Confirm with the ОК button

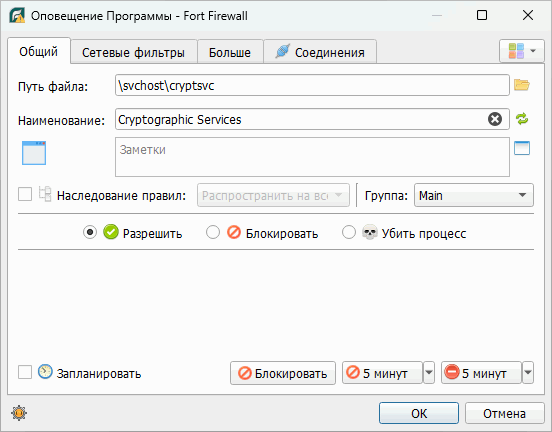pos(419,413)
